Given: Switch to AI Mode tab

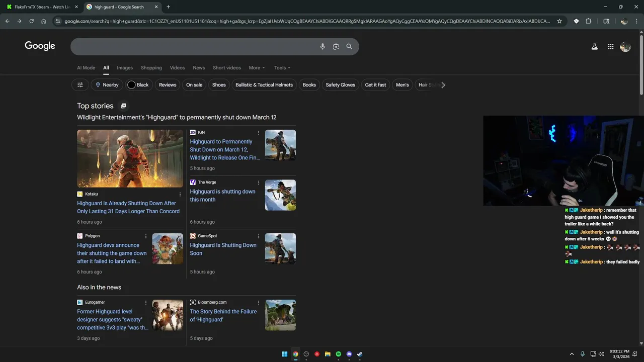Looking at the screenshot, I should pos(86,68).
